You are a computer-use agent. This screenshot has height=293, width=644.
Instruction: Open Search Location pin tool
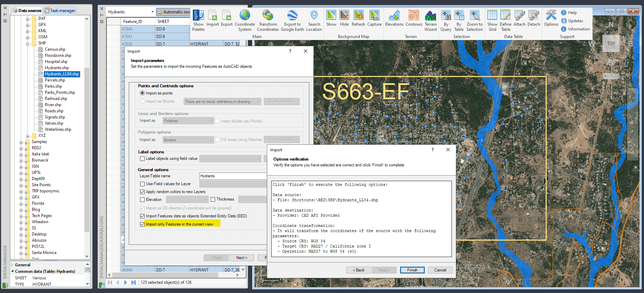pyautogui.click(x=314, y=21)
